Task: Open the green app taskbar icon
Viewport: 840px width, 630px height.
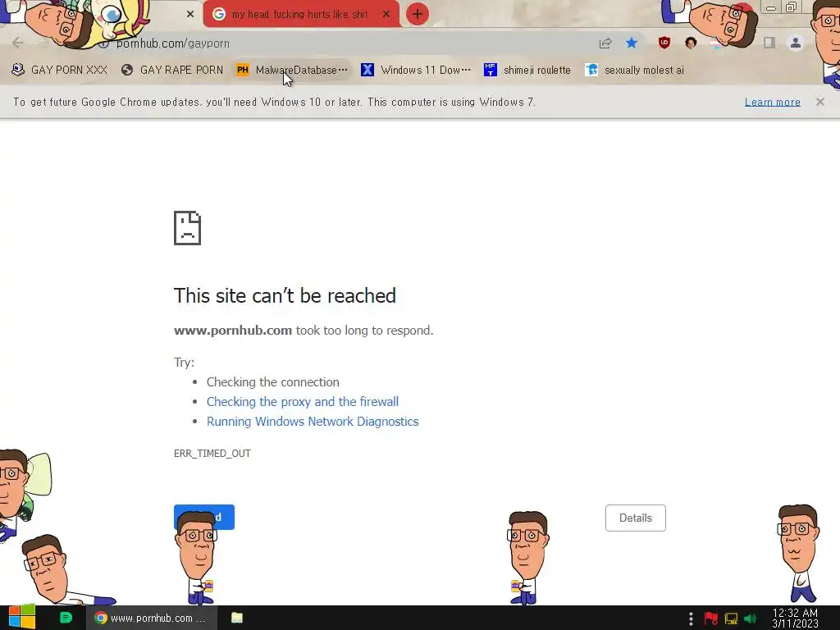Action: coord(66,618)
